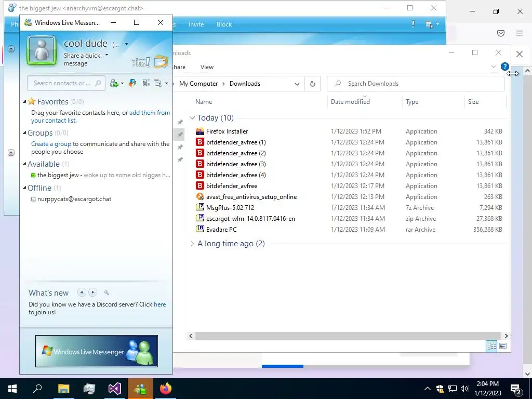Change the contact list layout icon

146,83
